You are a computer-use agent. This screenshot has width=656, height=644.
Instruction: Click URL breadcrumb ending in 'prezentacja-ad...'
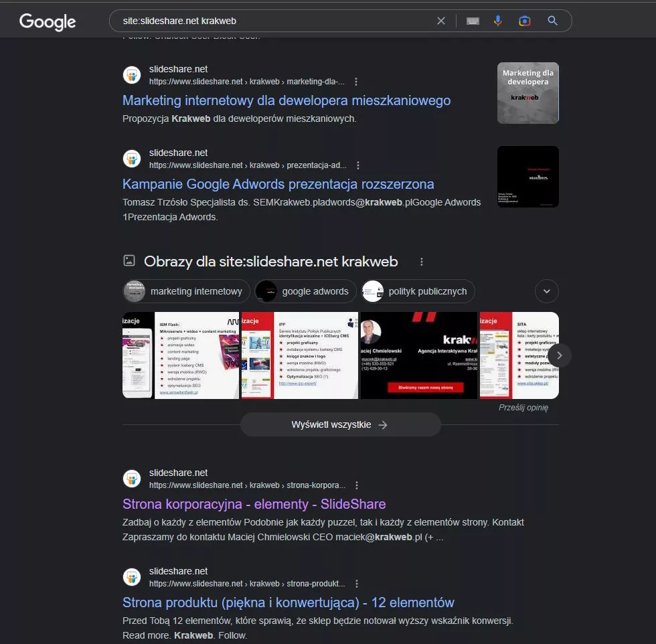(248, 165)
